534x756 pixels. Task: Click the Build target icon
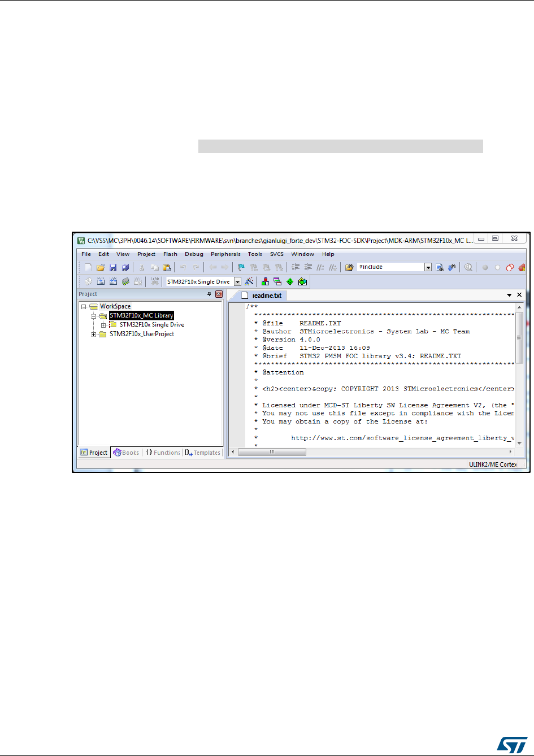[x=101, y=281]
